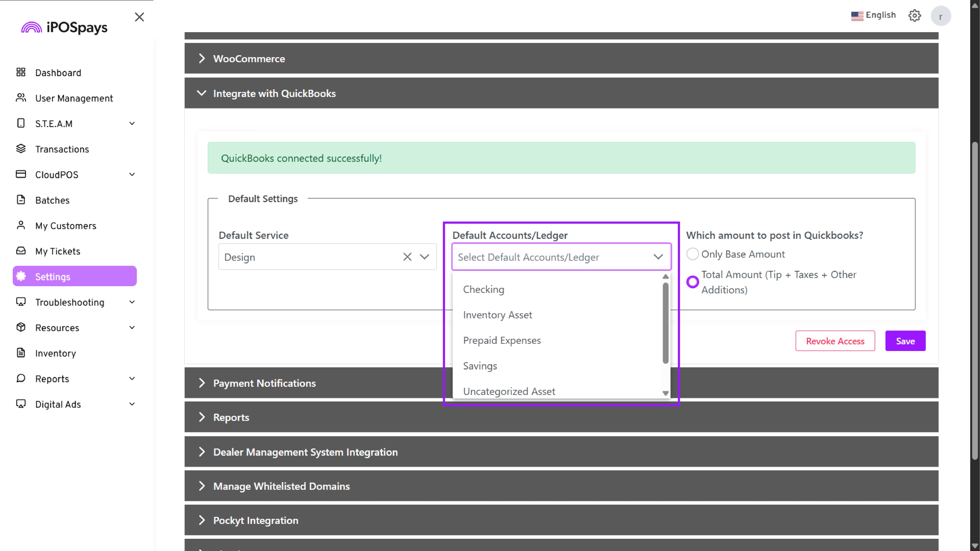Choose Checking from the accounts list

(484, 289)
